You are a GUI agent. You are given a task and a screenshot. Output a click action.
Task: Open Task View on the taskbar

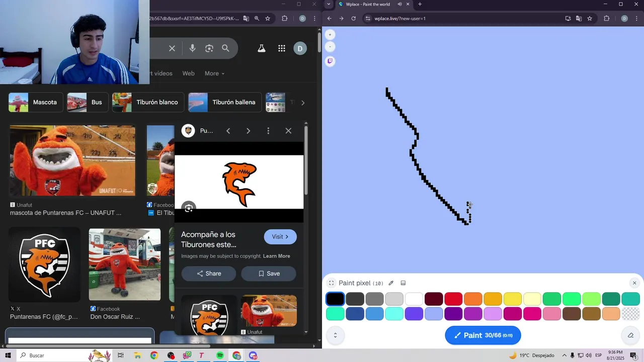[x=121, y=355]
